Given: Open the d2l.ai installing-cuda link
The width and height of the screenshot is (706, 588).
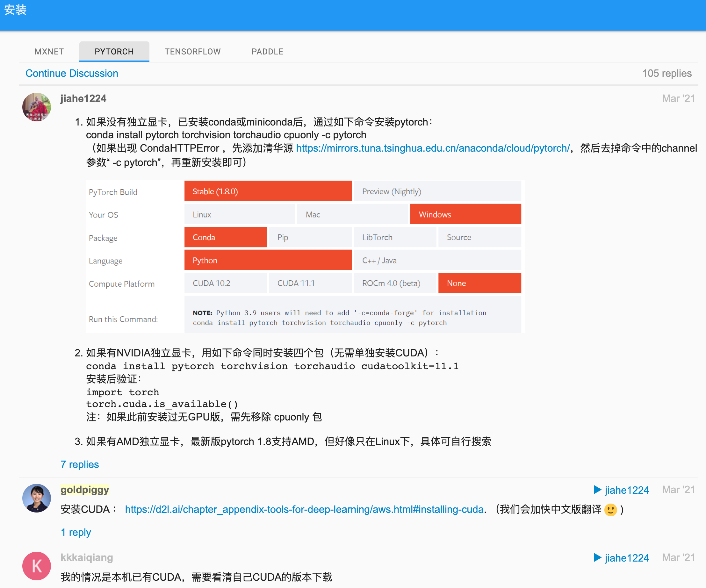Looking at the screenshot, I should tap(304, 509).
